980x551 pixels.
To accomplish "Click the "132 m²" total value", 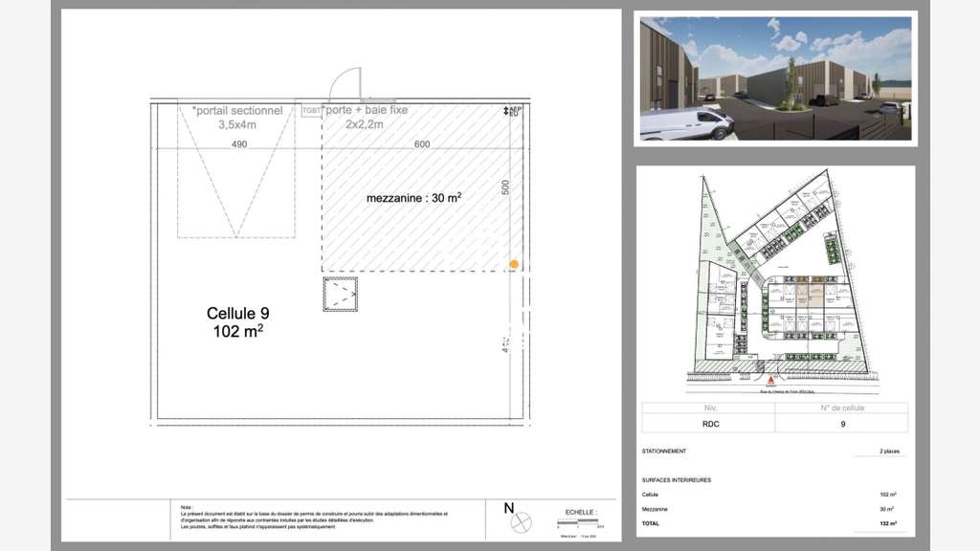I will (888, 523).
